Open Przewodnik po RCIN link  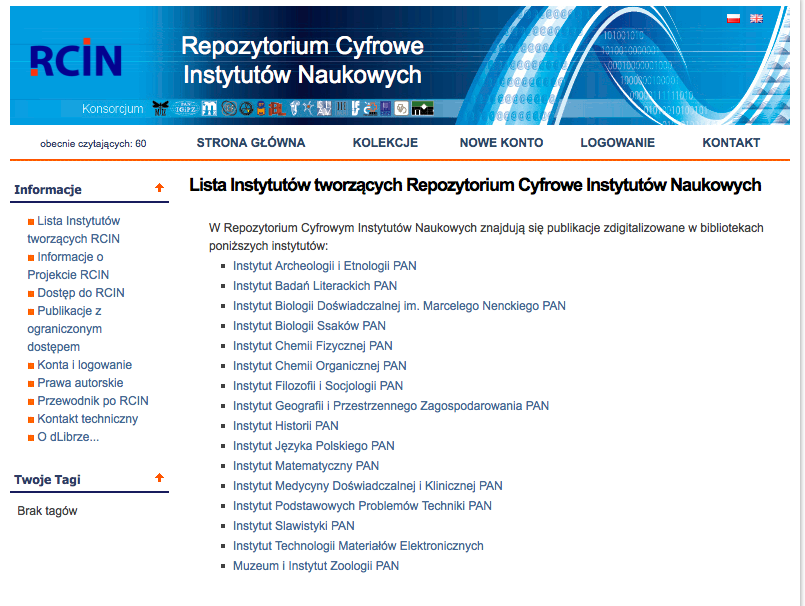[x=92, y=401]
